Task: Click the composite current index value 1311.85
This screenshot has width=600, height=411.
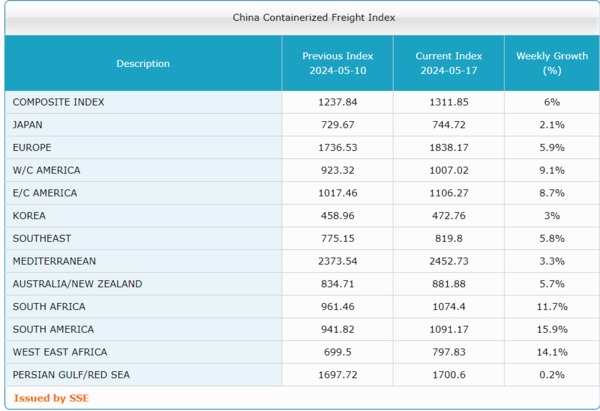Action: point(449,102)
